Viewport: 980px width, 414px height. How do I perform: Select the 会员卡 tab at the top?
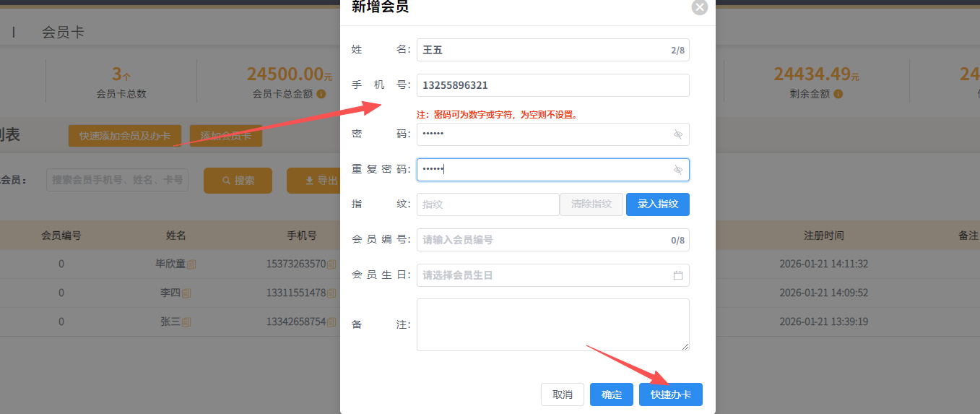tap(63, 33)
